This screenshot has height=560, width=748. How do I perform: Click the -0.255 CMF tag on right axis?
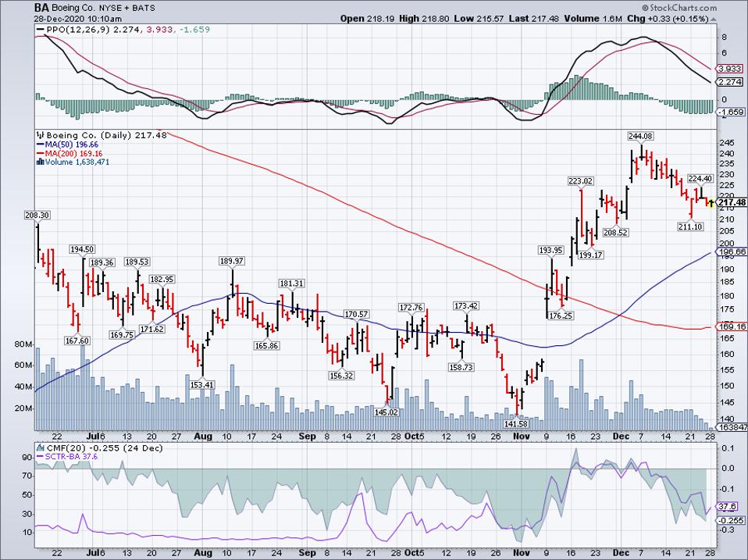point(730,520)
